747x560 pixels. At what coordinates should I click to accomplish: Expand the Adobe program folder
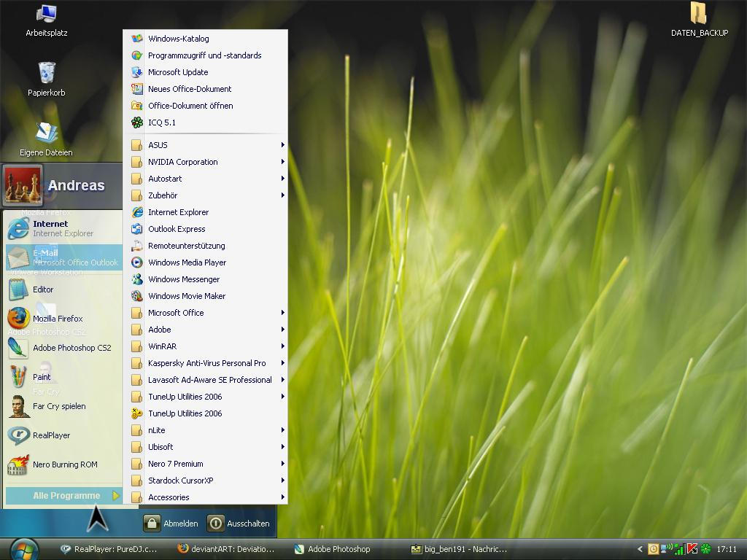pyautogui.click(x=205, y=330)
